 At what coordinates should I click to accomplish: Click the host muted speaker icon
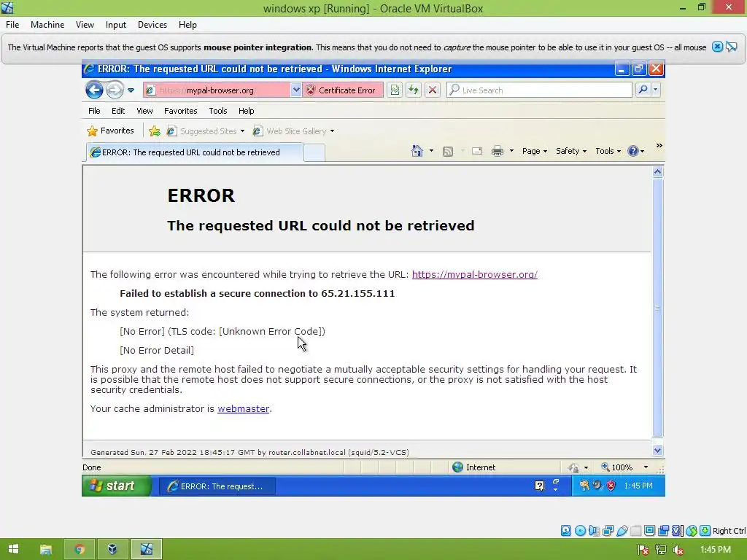678,550
